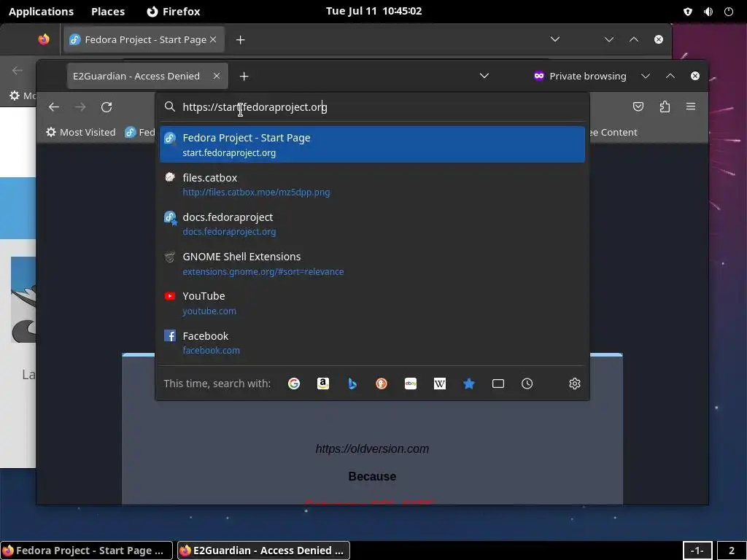Image resolution: width=747 pixels, height=560 pixels.
Task: Choose the Fedora Project - Start Page suggestion
Action: point(372,144)
